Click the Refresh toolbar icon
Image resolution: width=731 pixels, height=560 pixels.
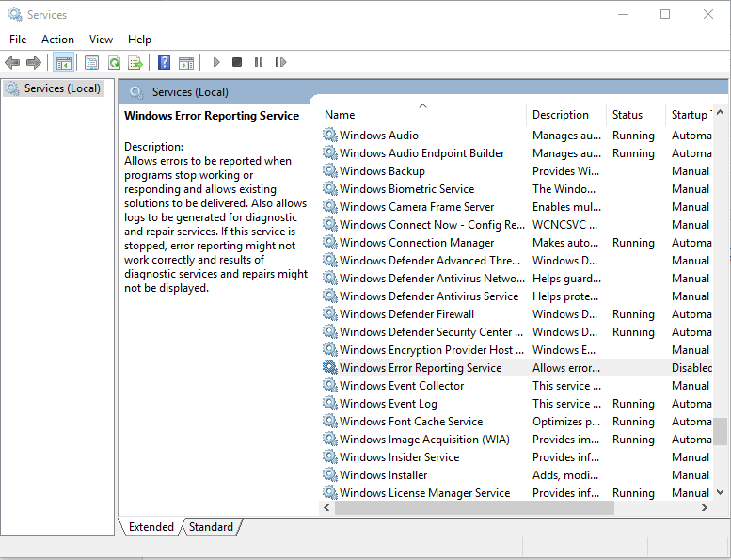click(114, 62)
